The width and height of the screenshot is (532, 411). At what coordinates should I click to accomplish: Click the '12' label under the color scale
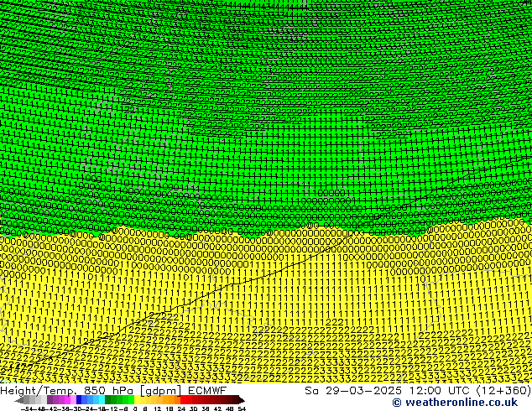click(x=158, y=408)
